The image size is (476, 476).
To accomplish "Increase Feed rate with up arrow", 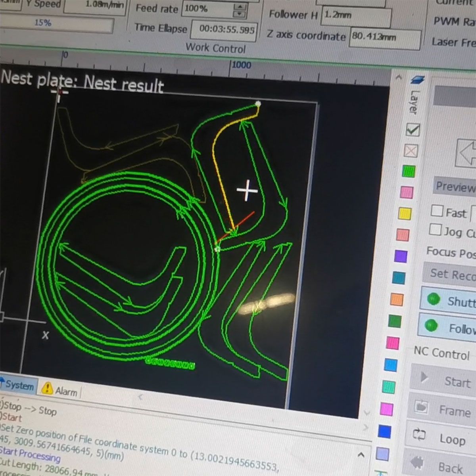I will 239,7.
